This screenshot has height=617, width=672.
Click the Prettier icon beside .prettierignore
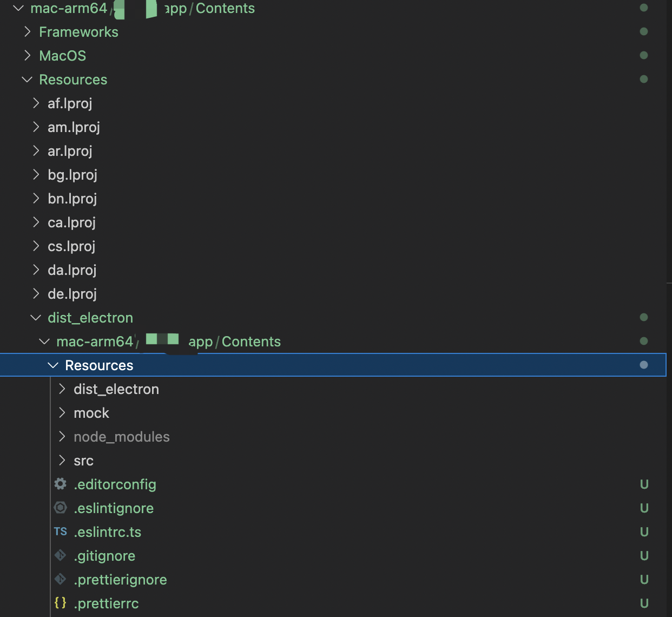pyautogui.click(x=60, y=579)
